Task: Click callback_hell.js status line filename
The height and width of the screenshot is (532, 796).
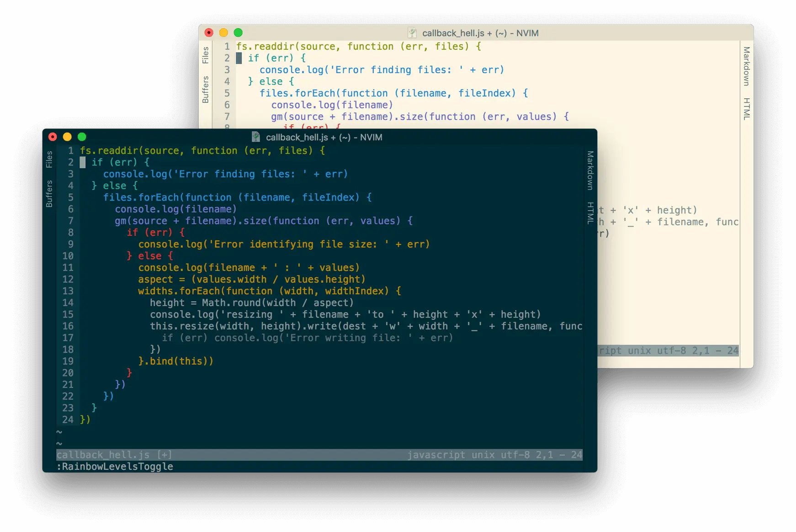Action: click(x=103, y=455)
